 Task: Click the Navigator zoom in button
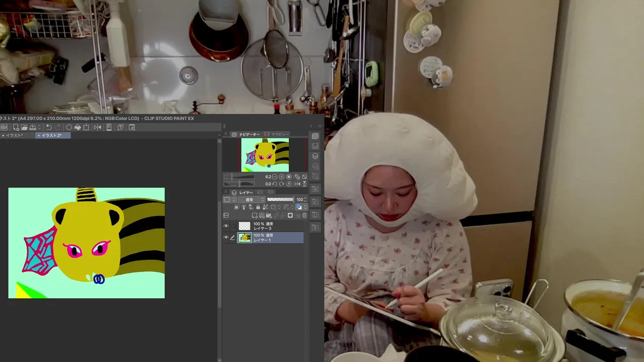click(282, 176)
